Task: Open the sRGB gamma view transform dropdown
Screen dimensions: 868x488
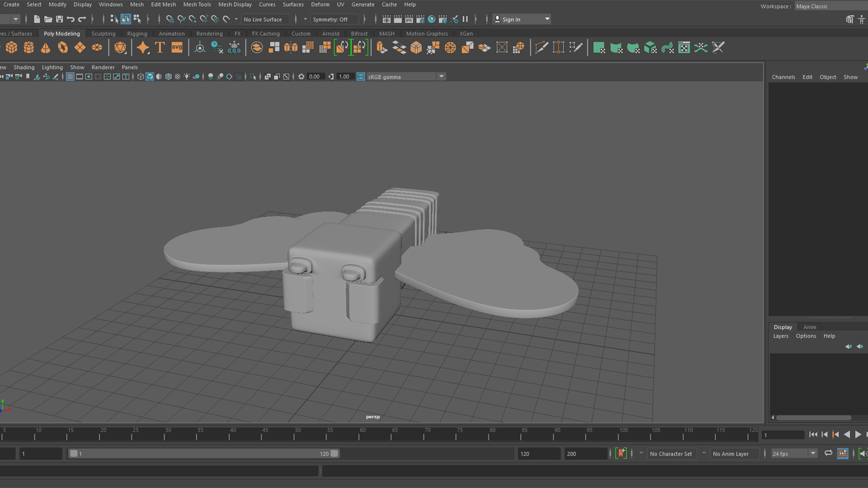Action: [x=441, y=77]
